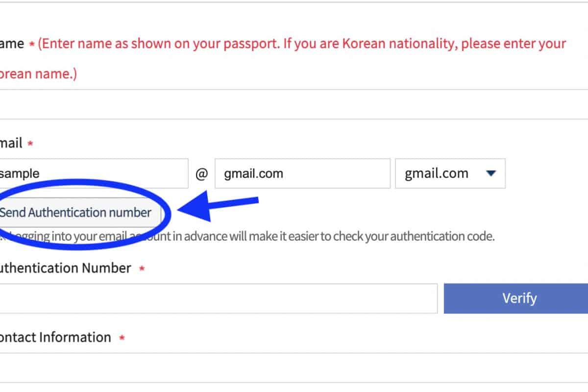Open the gmail.com domain dropdown
Viewport: 588px width, 392px height.
450,173
